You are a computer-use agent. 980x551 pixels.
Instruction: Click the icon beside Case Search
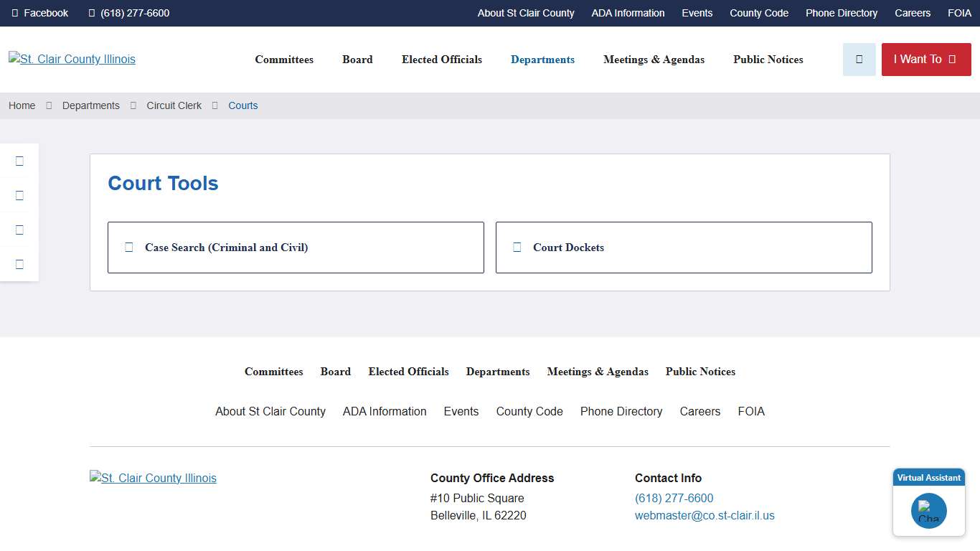129,248
